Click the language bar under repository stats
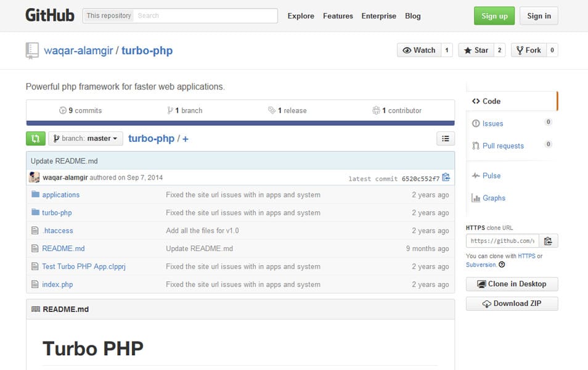The image size is (588, 370). (240, 123)
